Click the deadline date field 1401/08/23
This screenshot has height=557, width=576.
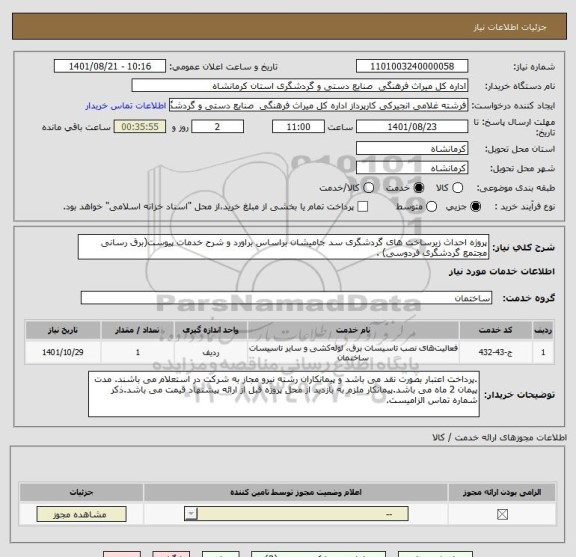tap(412, 127)
